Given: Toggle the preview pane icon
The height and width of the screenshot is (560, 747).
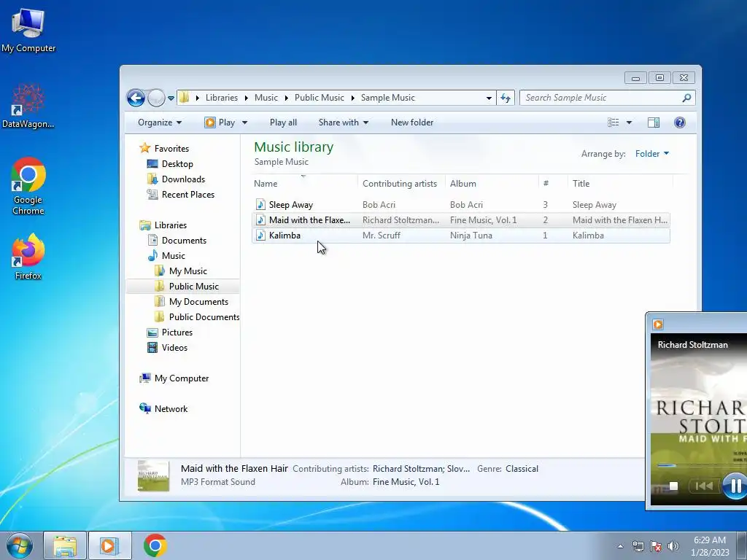Looking at the screenshot, I should [654, 122].
